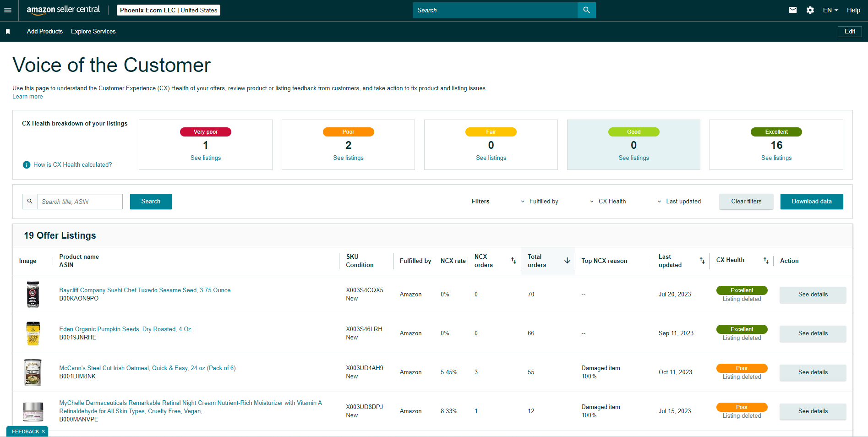Image resolution: width=868 pixels, height=437 pixels.
Task: Focus the top header Search field
Action: pyautogui.click(x=495, y=10)
